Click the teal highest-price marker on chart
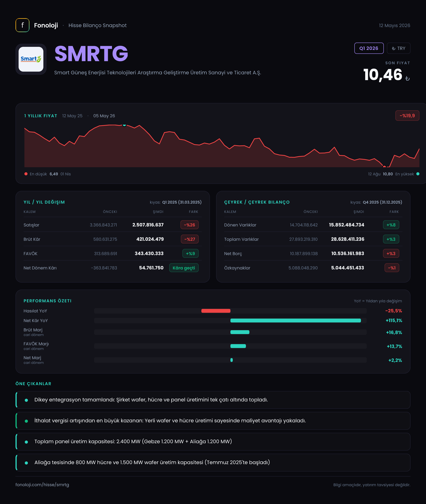Image resolution: width=426 pixels, height=504 pixels. tap(124, 125)
